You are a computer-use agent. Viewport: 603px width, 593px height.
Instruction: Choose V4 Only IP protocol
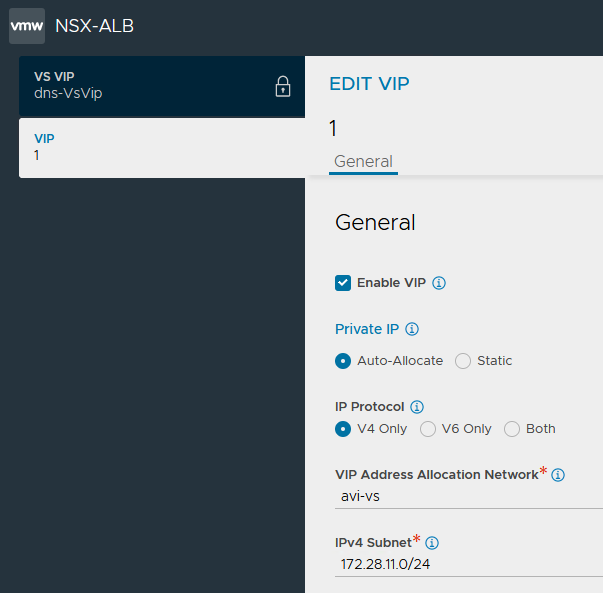coord(343,429)
